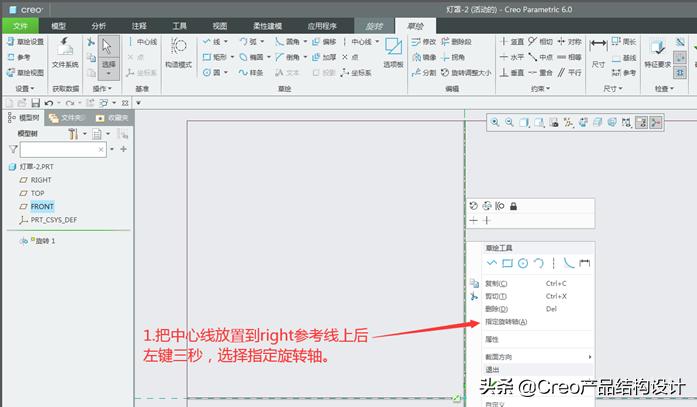This screenshot has width=697, height=407.
Task: Toggle the highlighted display filter button in 检查 group
Action: [x=680, y=57]
